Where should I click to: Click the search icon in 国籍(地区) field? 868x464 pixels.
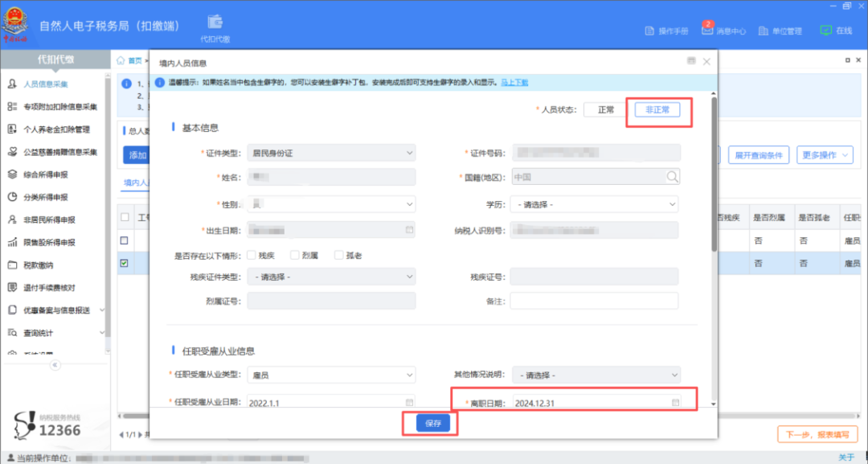click(x=671, y=177)
